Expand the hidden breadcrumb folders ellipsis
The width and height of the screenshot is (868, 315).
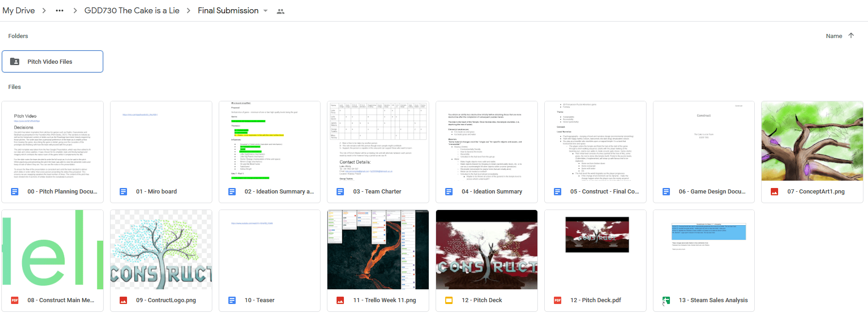(60, 11)
